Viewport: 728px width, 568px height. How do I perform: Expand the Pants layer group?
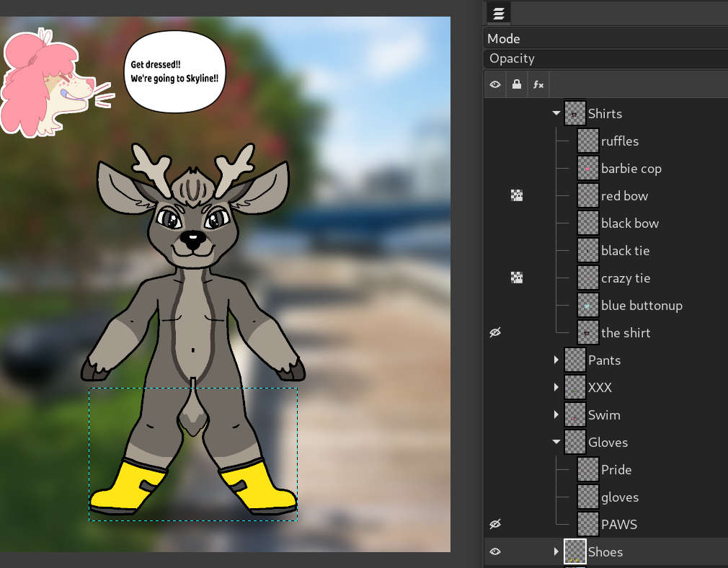pyautogui.click(x=556, y=360)
